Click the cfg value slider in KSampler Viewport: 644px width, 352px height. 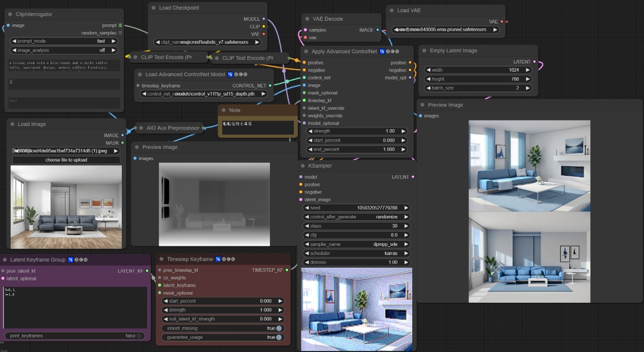[x=356, y=235]
